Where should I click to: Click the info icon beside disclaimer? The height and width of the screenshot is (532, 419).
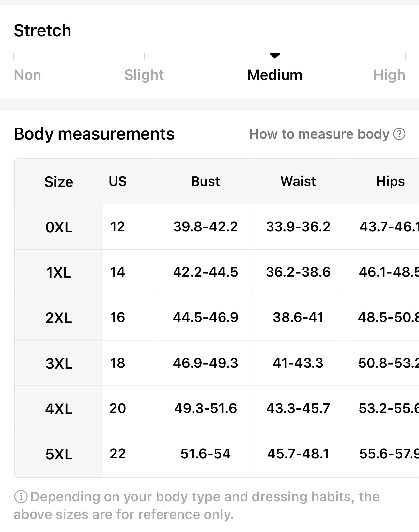coord(21,497)
